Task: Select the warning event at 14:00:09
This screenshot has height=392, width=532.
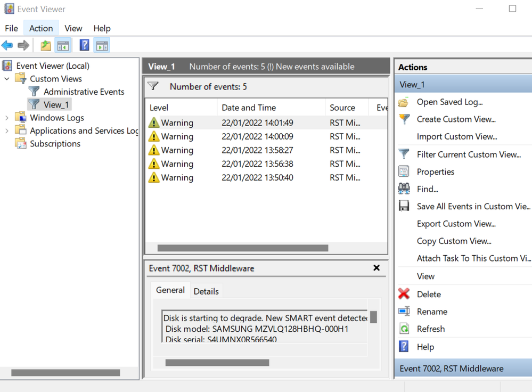Action: (267, 136)
